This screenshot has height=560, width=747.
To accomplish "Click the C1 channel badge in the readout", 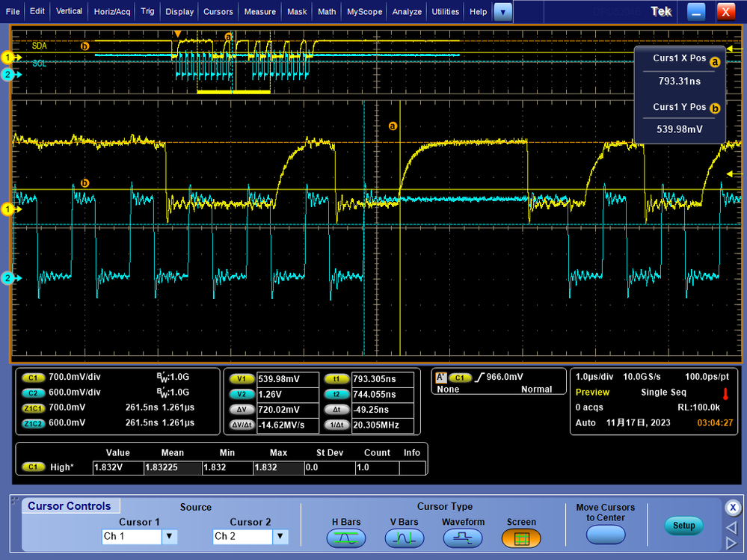I will coord(34,378).
